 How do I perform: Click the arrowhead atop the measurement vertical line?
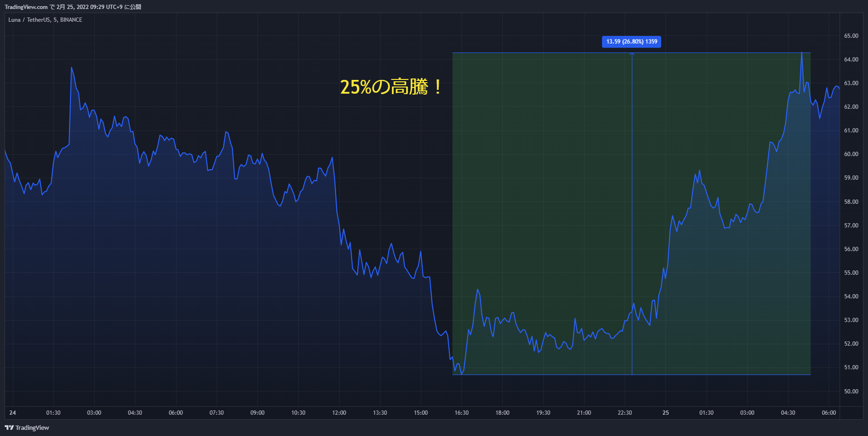tap(632, 54)
